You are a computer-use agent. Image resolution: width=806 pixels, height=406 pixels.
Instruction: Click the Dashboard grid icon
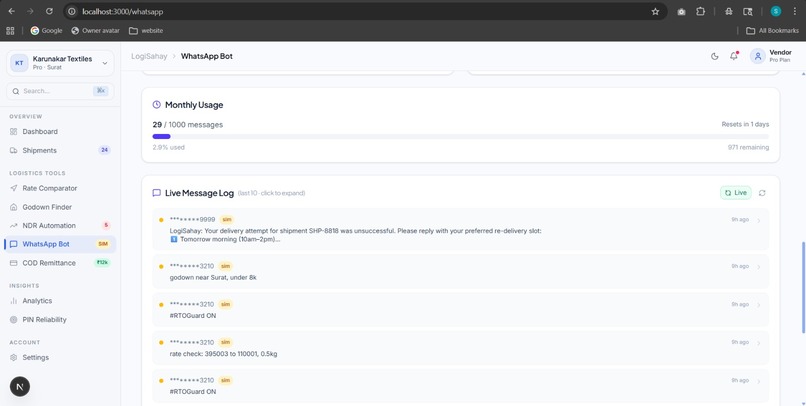pyautogui.click(x=13, y=132)
